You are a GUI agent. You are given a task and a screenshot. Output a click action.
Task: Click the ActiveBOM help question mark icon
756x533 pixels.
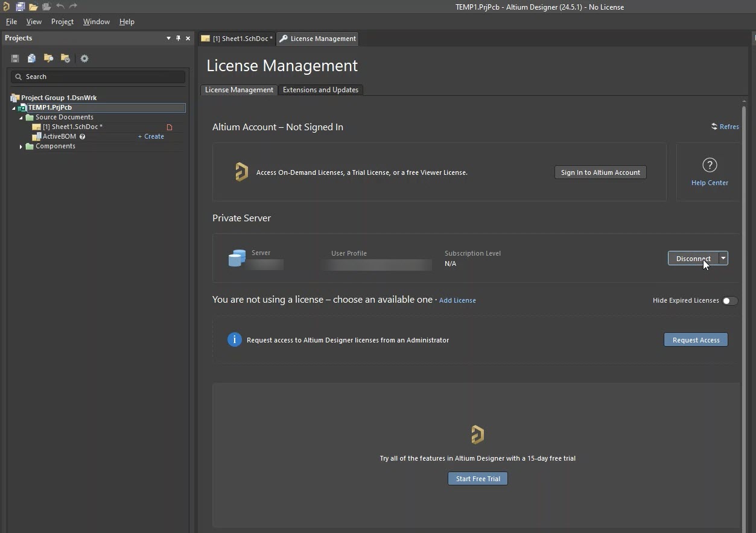[82, 136]
